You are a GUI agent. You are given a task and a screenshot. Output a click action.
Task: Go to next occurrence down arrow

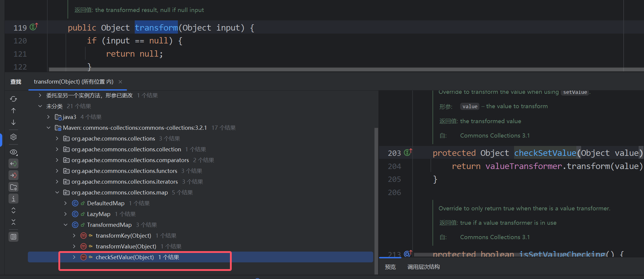coord(13,122)
